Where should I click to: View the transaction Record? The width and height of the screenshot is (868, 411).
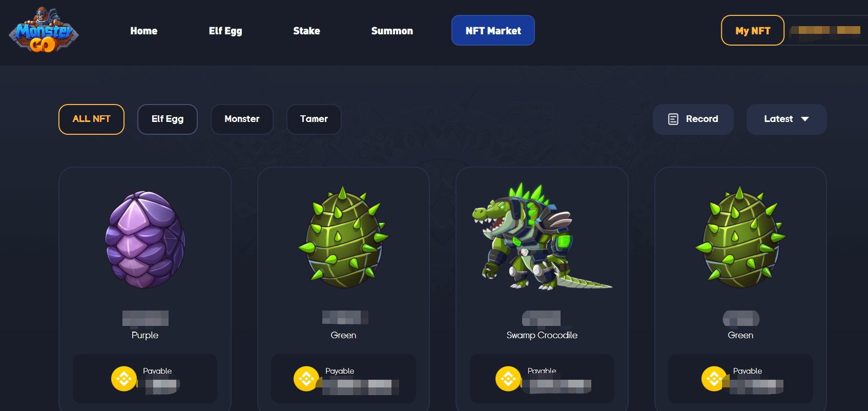click(693, 119)
